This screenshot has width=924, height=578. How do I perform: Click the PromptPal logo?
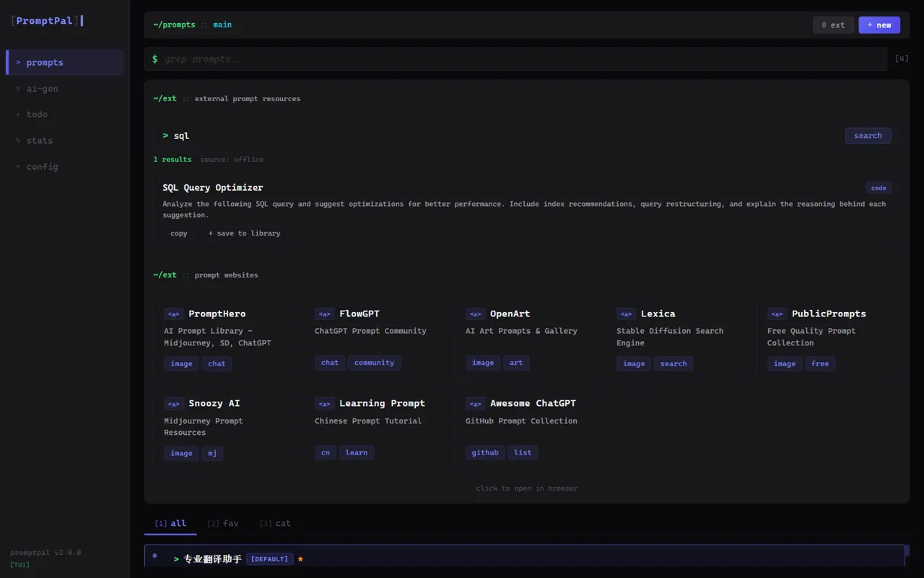point(46,21)
